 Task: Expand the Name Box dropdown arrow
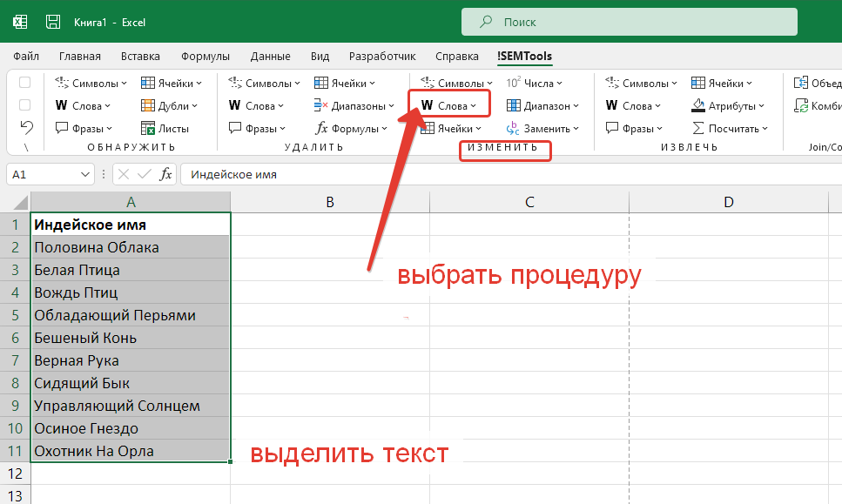(x=85, y=174)
